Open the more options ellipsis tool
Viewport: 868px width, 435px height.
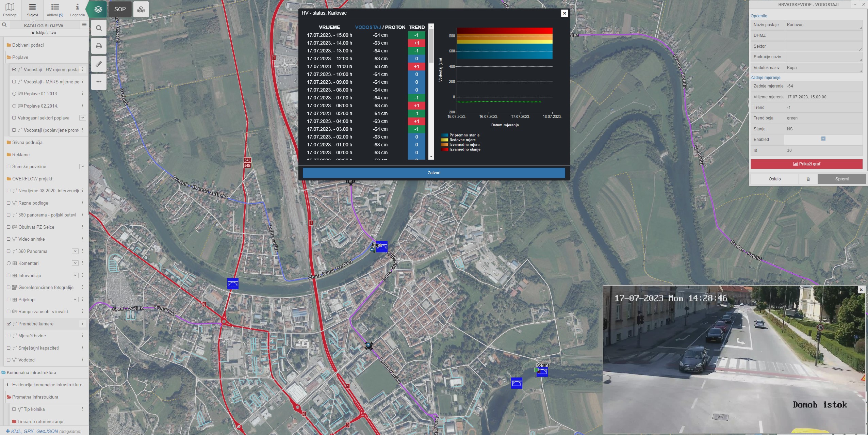click(99, 82)
